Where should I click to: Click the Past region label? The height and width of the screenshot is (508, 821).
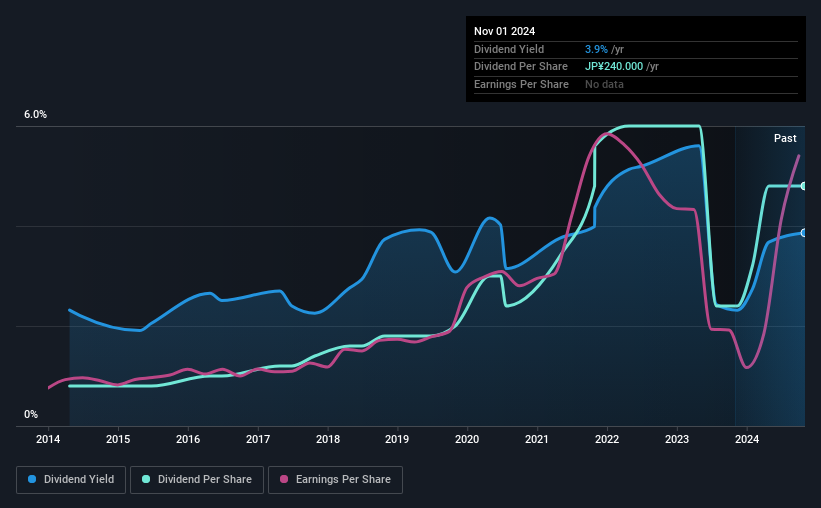pos(785,138)
